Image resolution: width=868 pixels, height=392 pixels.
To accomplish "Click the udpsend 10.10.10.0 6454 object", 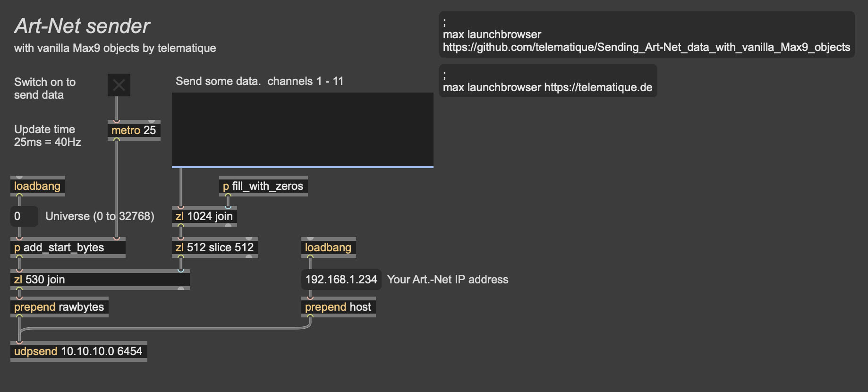I will click(78, 351).
